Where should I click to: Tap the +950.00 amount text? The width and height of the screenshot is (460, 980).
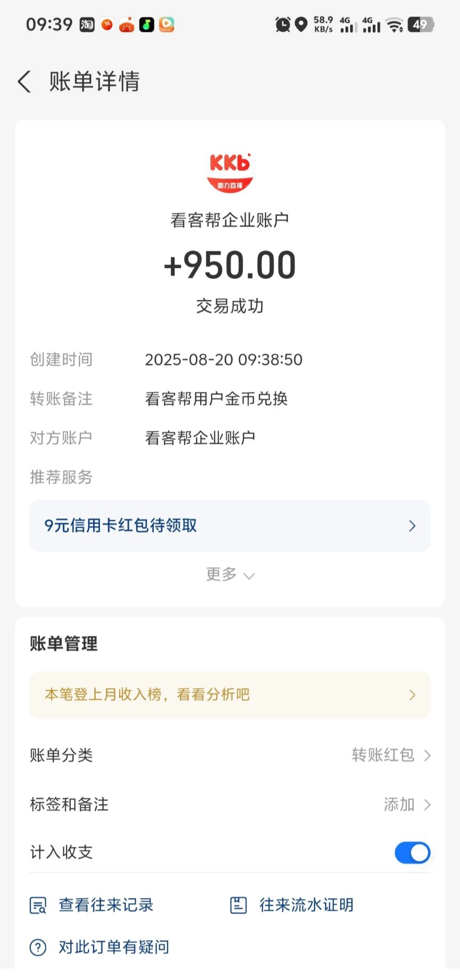click(230, 265)
